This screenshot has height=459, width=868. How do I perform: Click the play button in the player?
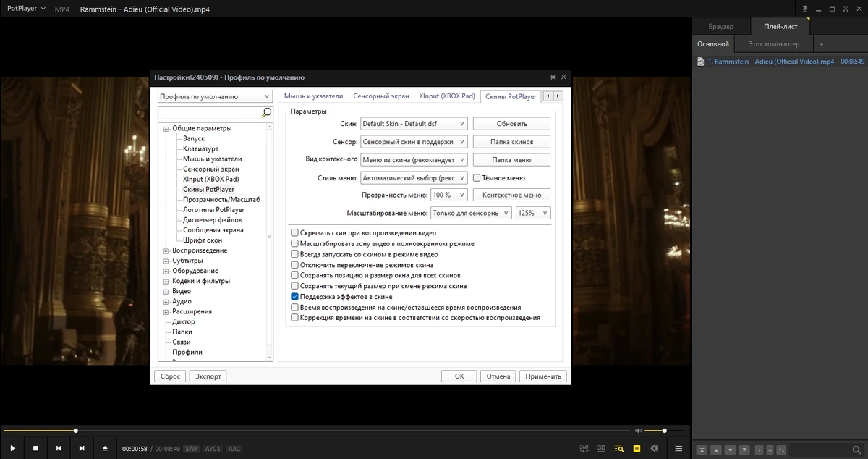(12, 449)
